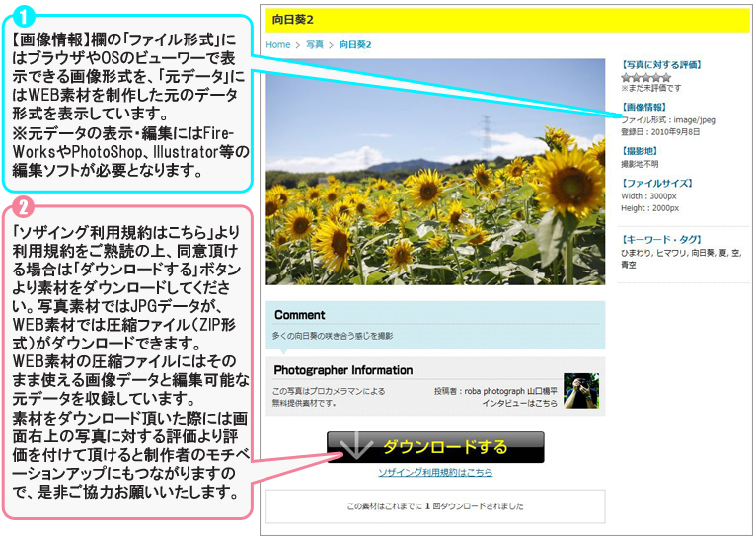Screen dimensions: 756x543
Task: Click the photographer avatar thumbnail
Action: 581,391
